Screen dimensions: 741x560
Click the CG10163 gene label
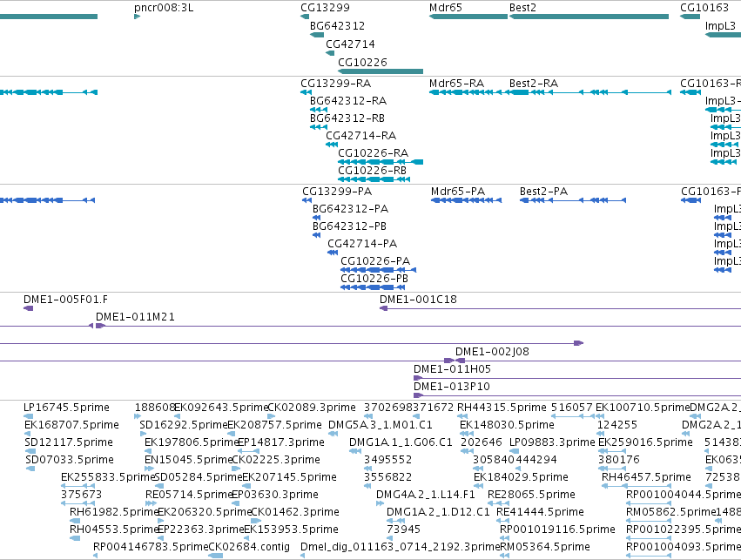(704, 8)
